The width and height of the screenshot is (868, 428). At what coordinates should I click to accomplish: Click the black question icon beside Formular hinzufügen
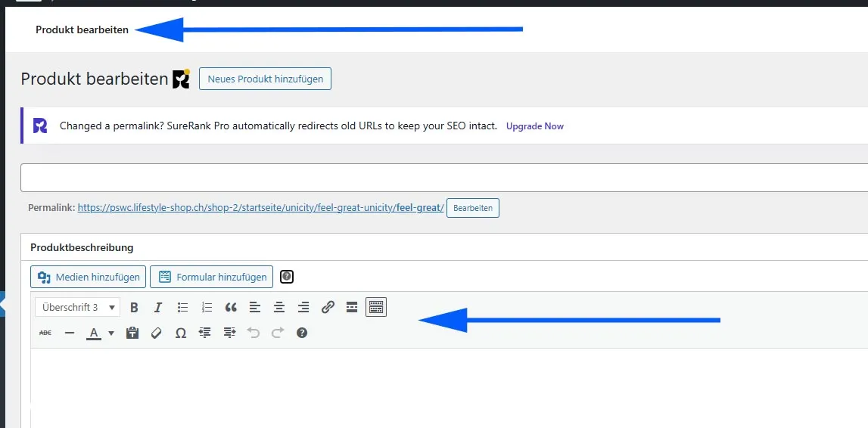[287, 277]
